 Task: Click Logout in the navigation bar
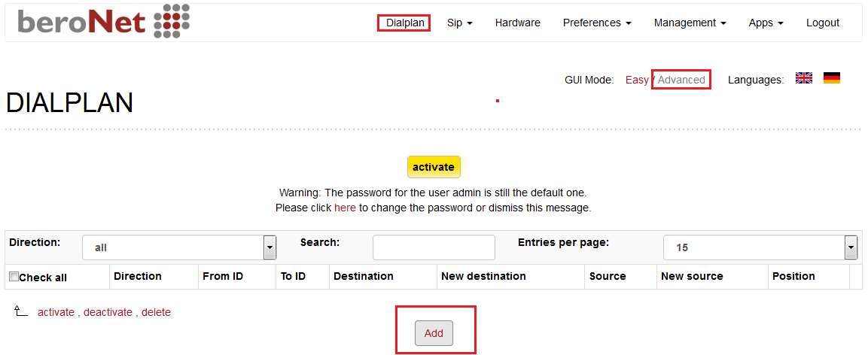(x=823, y=23)
